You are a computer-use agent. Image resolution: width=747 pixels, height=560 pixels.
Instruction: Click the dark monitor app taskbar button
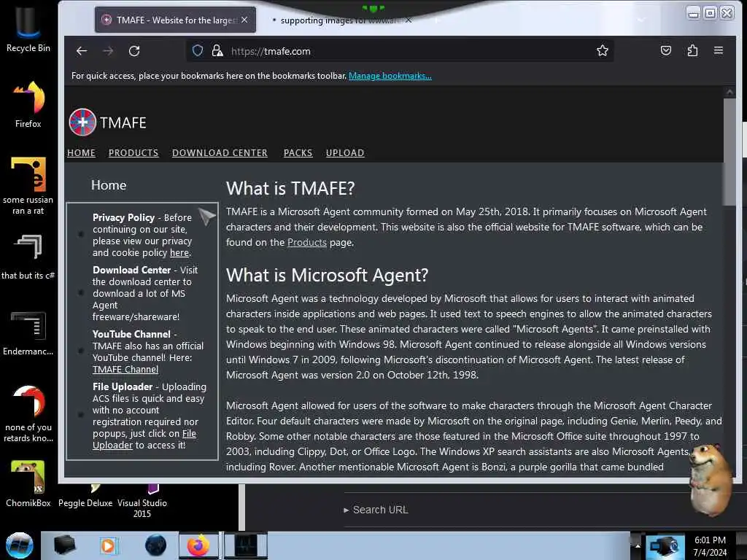246,545
